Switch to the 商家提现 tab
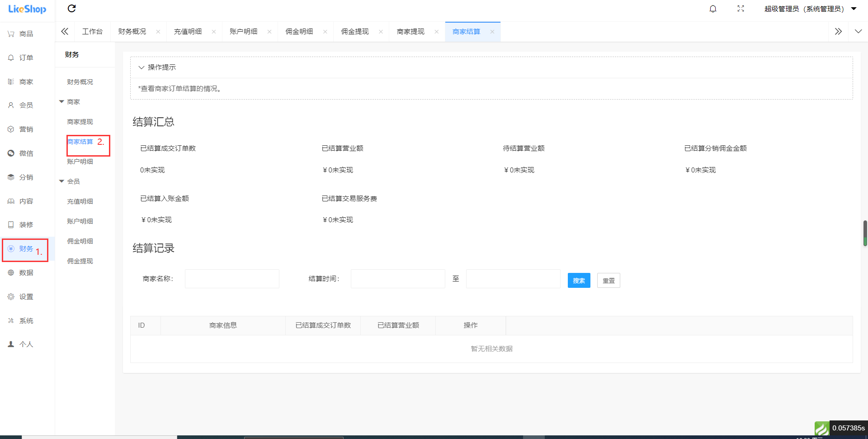This screenshot has height=439, width=868. pos(410,32)
